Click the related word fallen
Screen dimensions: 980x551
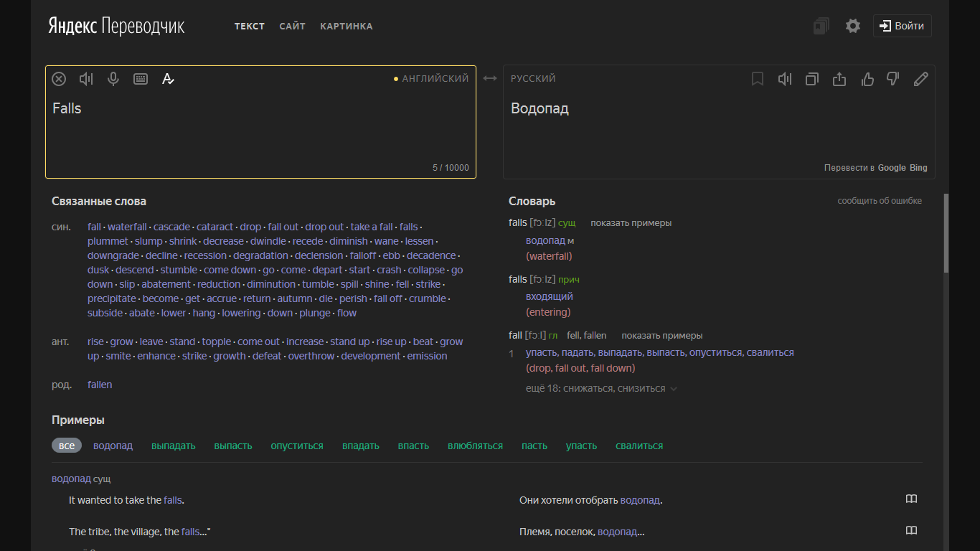(100, 385)
